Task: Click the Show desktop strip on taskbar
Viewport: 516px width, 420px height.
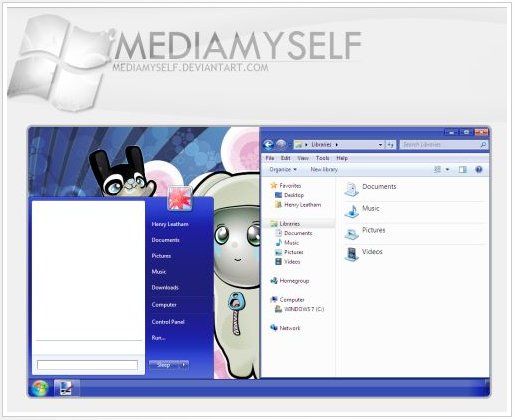Action: (x=488, y=388)
